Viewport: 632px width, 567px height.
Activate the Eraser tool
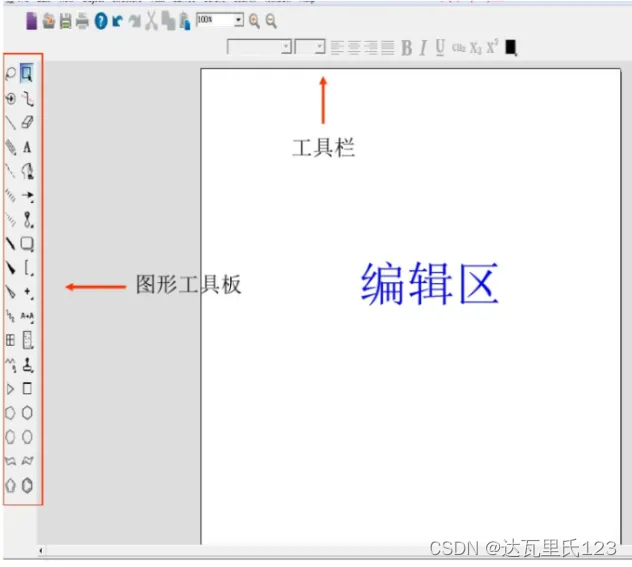click(27, 122)
